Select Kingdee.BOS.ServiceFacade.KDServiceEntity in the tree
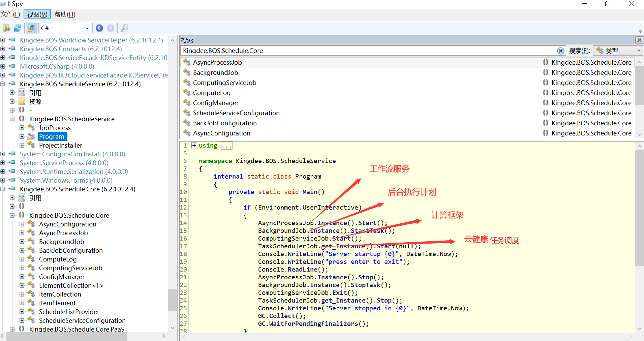This screenshot has height=341, width=644. pos(94,58)
